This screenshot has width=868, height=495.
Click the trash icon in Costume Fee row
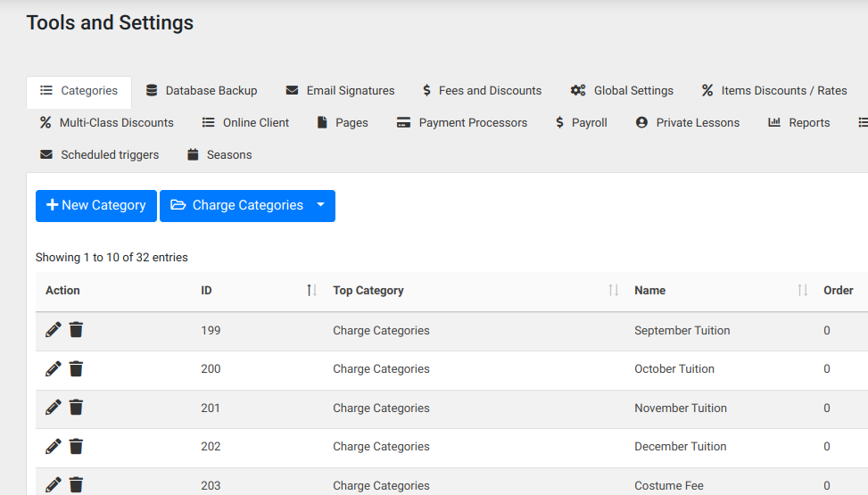pos(76,485)
